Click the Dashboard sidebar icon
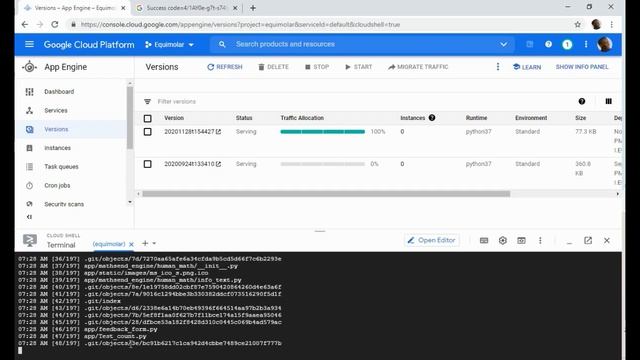 click(29, 92)
